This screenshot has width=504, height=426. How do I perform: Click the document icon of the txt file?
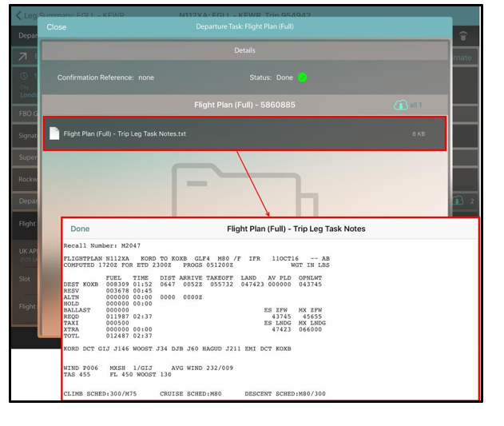tap(54, 133)
